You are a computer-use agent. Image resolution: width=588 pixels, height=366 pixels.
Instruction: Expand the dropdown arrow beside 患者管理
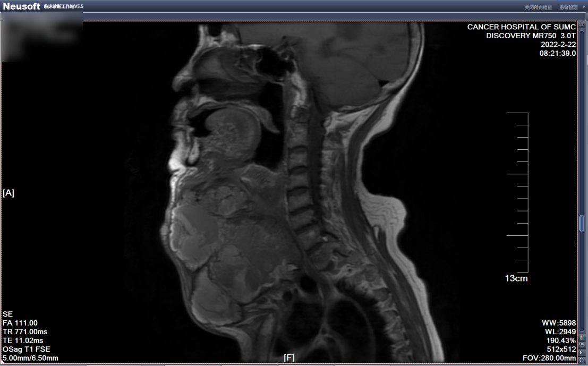(x=583, y=7)
